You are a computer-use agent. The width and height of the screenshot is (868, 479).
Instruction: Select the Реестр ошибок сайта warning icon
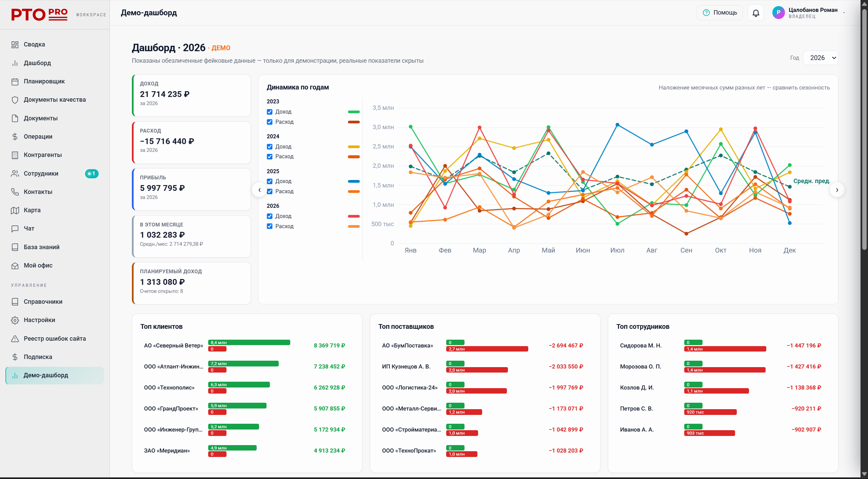point(15,339)
